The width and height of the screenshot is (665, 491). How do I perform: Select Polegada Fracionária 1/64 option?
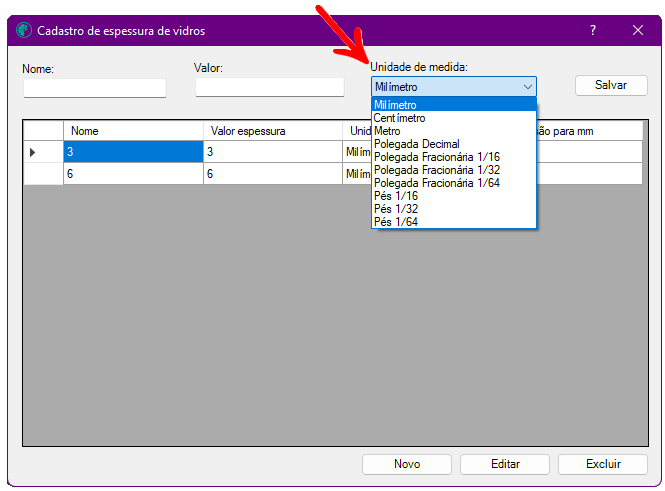(454, 183)
